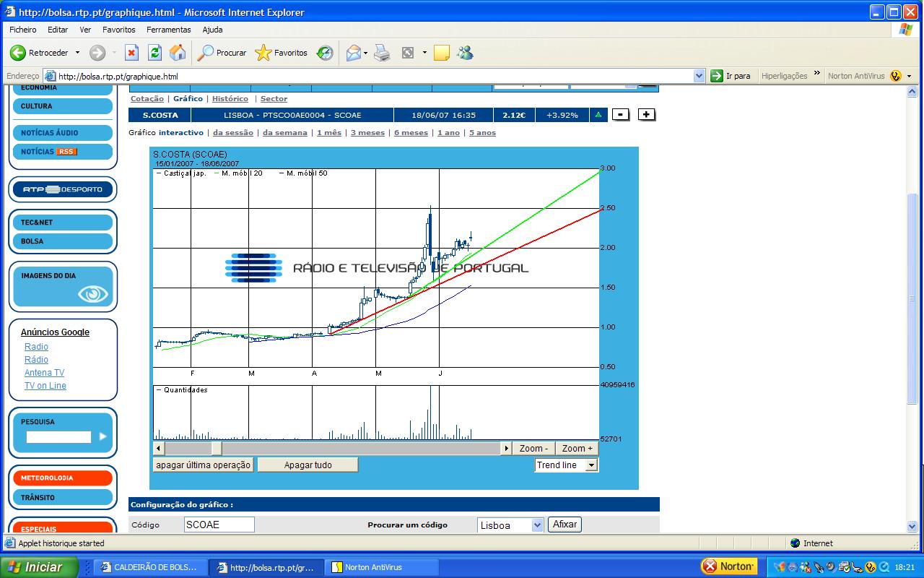Click the Apagar tudo button
Image resolution: width=924 pixels, height=578 pixels.
(308, 465)
